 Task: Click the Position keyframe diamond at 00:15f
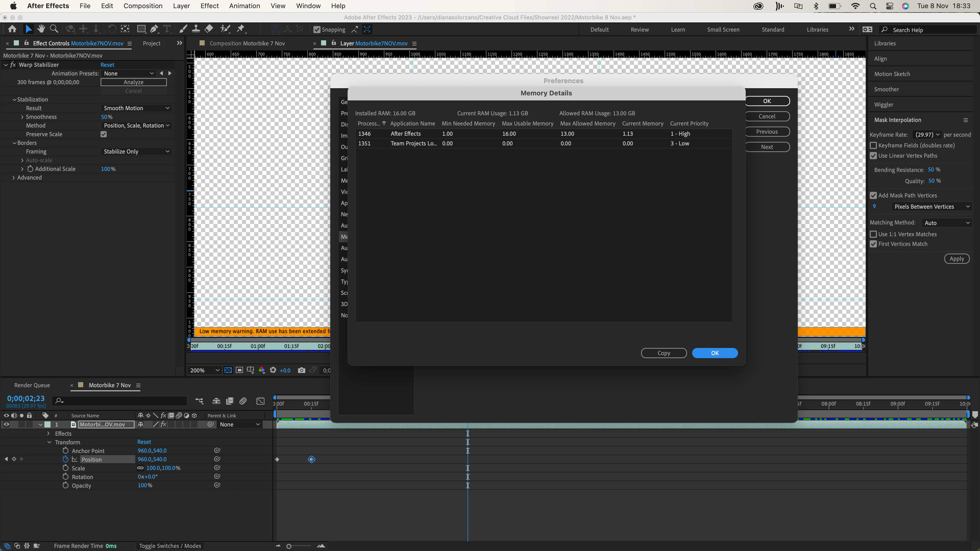312,459
